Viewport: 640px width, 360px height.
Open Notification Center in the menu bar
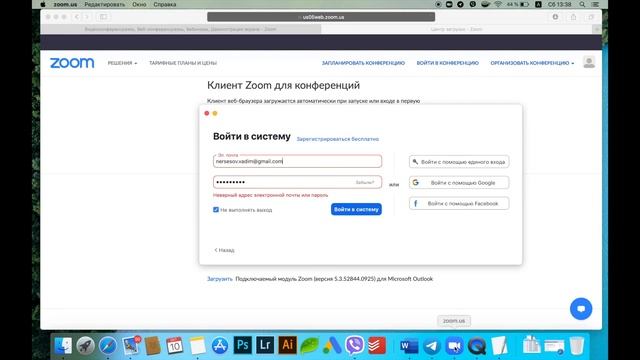[x=596, y=4]
